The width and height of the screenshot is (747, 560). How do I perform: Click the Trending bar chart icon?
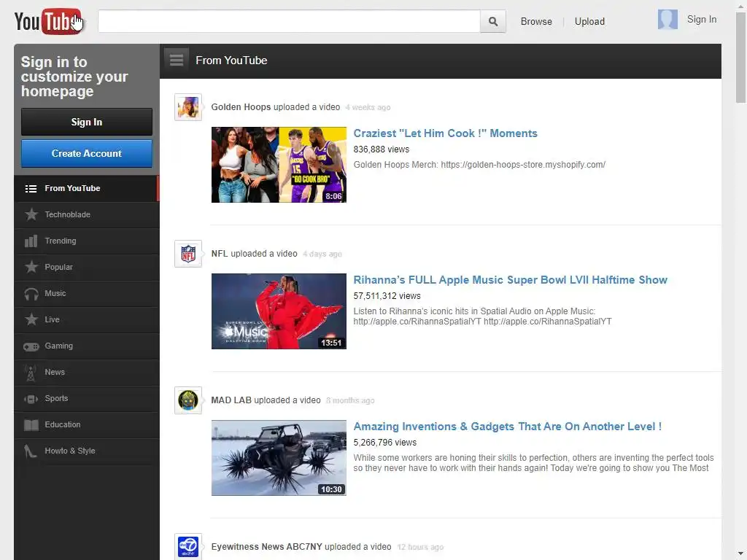[x=31, y=241]
